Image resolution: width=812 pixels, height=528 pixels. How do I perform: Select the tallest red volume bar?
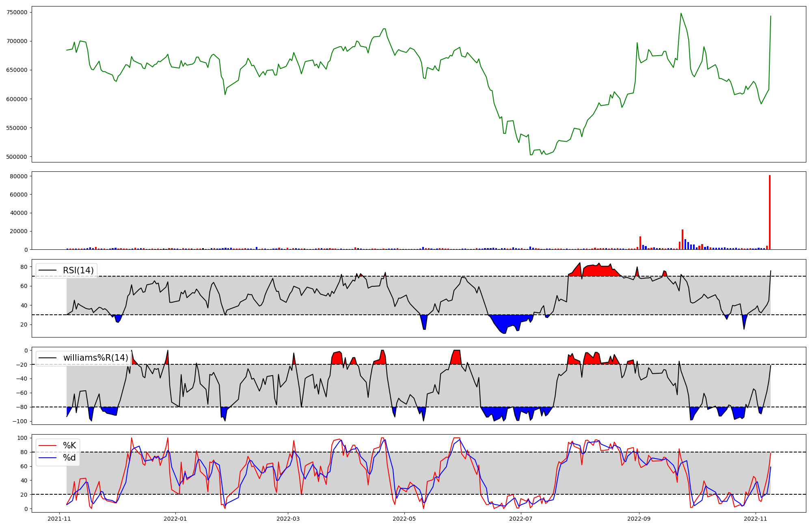[x=769, y=212]
